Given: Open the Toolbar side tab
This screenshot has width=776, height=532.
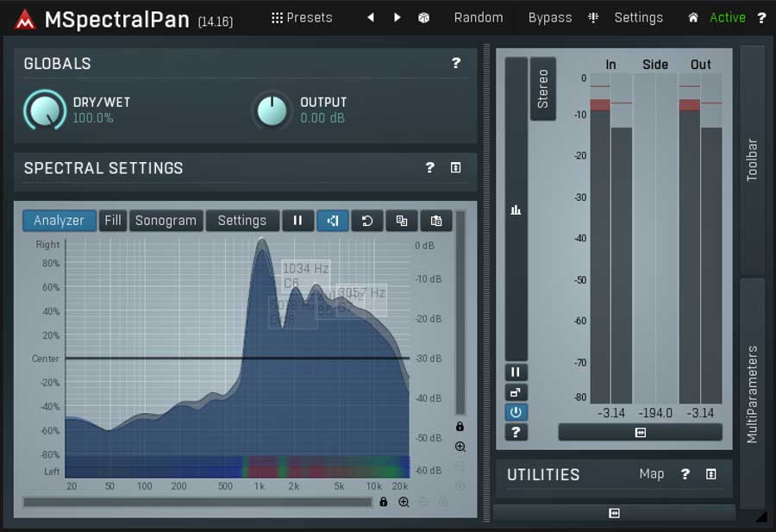Looking at the screenshot, I should coord(752,160).
